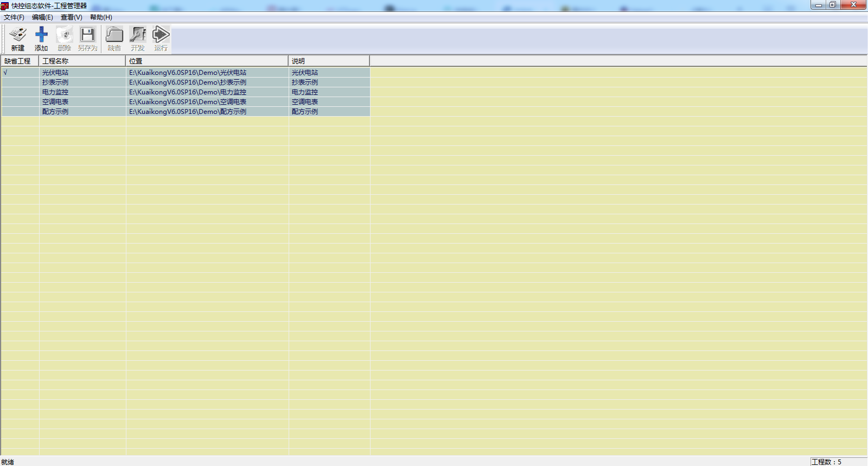
Task: Close the 工程管理器 window
Action: pyautogui.click(x=853, y=5)
